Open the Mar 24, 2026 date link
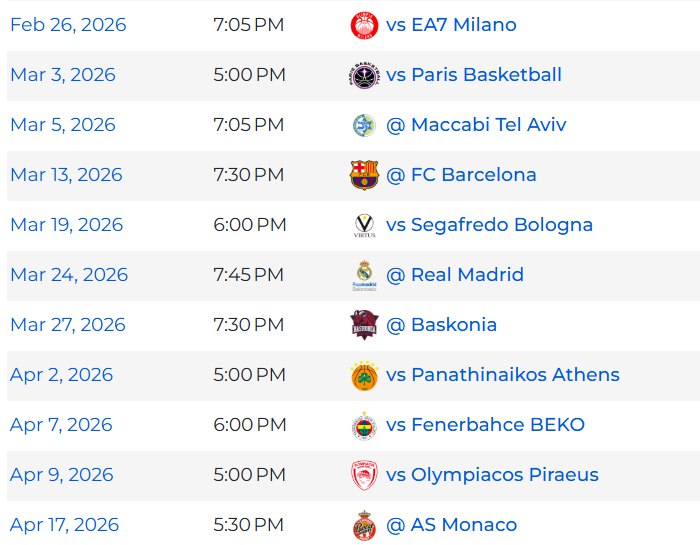 69,275
